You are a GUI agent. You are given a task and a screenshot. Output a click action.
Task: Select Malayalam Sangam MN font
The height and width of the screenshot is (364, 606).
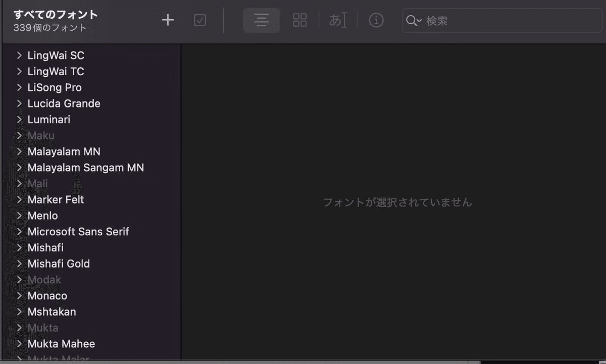[86, 168]
